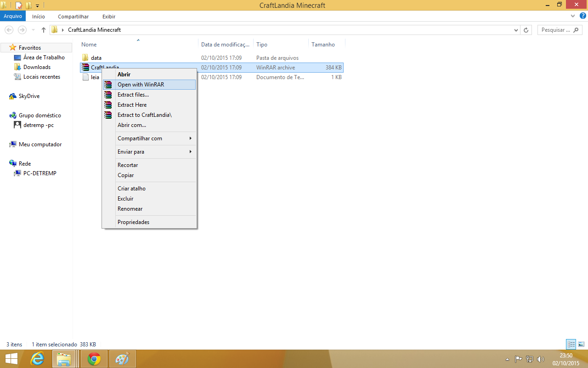The width and height of the screenshot is (588, 368).
Task: Open Paint from taskbar
Action: (123, 359)
